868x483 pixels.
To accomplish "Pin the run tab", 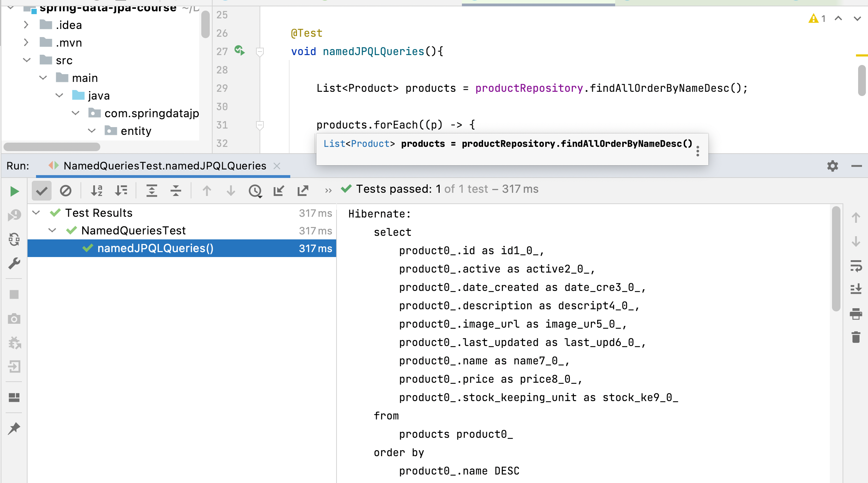I will 14,428.
